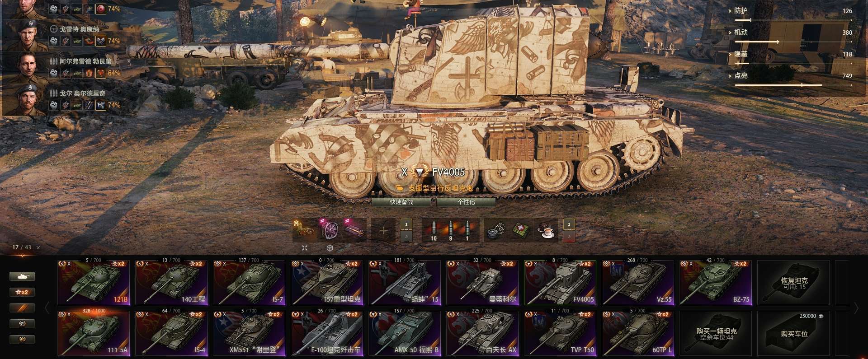Click the 10-count shell ammo slot

[434, 231]
